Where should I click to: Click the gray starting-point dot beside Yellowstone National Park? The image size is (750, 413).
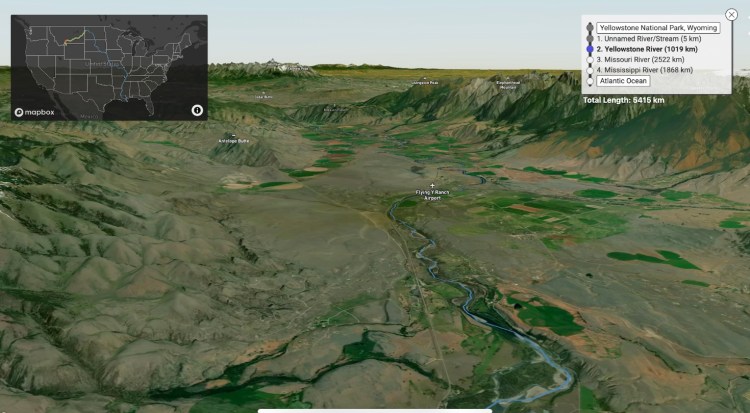tap(590, 28)
